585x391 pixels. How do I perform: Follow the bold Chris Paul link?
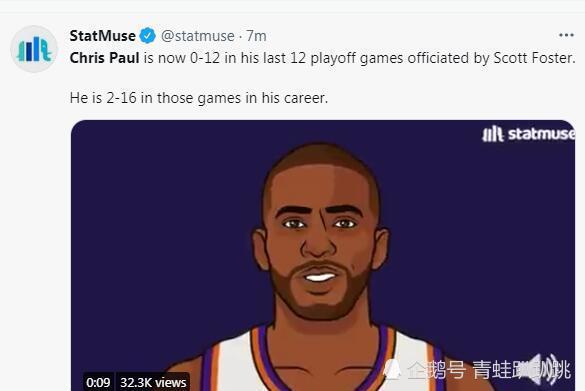coord(104,58)
